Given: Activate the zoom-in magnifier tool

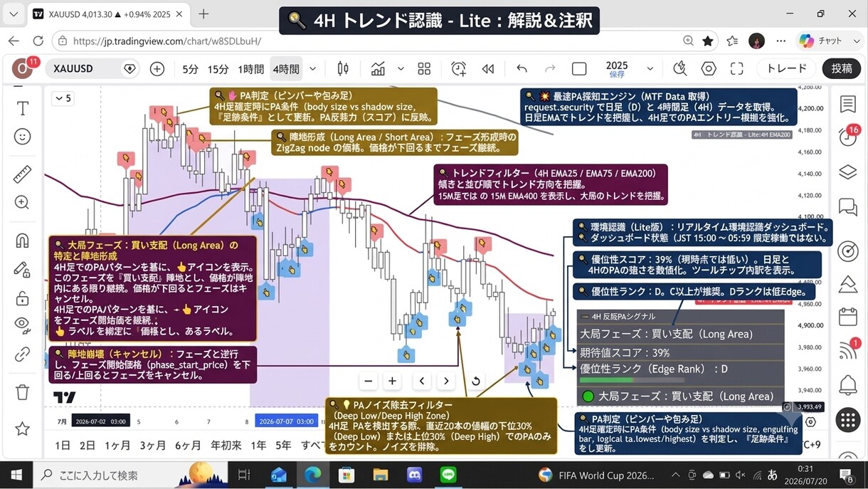Looking at the screenshot, I should click(23, 201).
